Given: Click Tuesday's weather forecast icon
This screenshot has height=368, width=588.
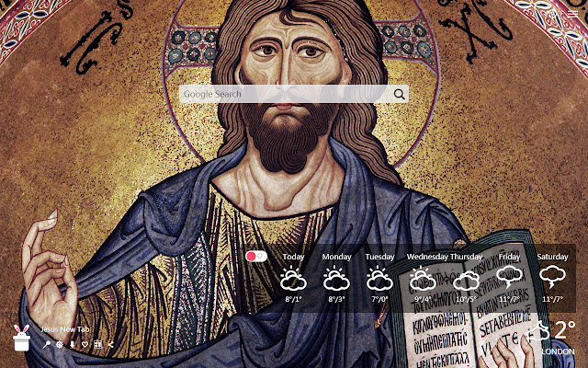Looking at the screenshot, I should tap(379, 279).
